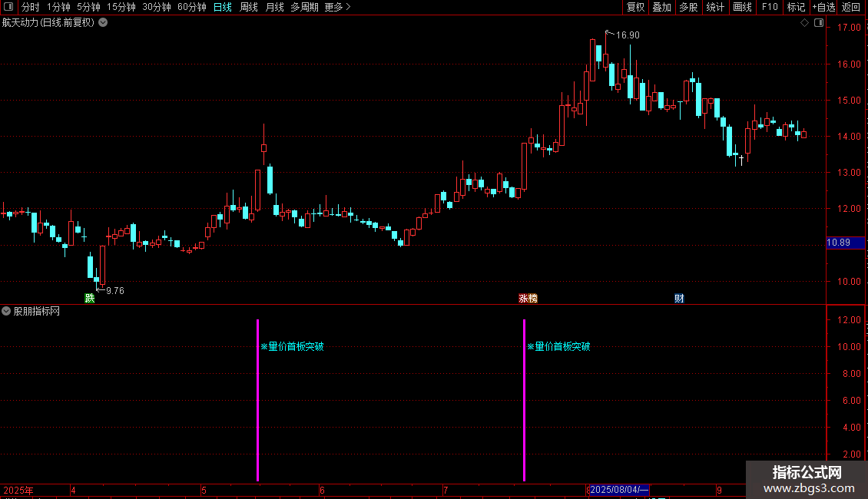Switch to 月线 monthly chart
Image resolution: width=868 pixels, height=499 pixels.
274,7
